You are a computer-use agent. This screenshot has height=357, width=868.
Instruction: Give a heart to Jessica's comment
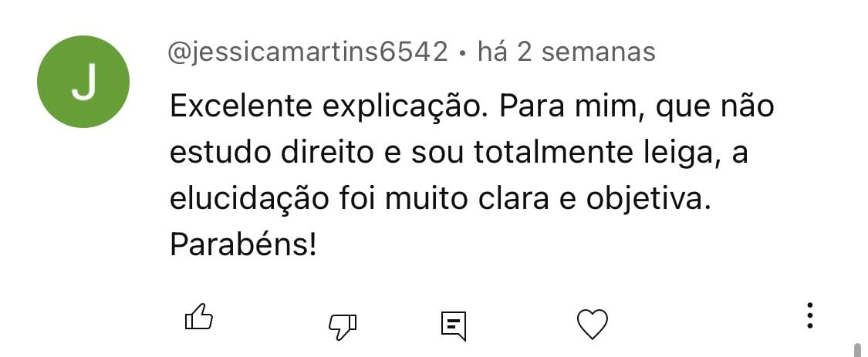coord(593,325)
